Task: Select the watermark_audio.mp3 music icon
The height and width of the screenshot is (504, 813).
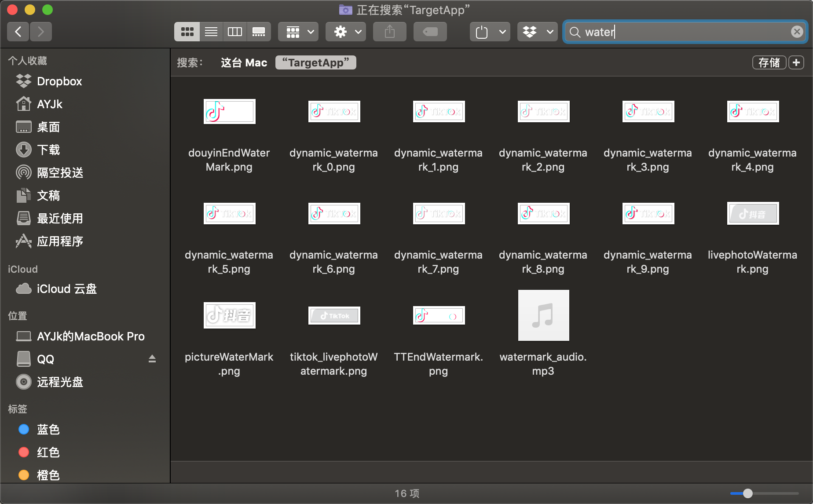Action: [x=543, y=315]
